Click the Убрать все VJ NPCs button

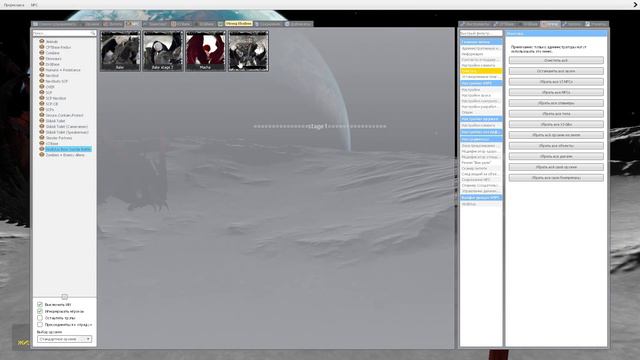(556, 82)
